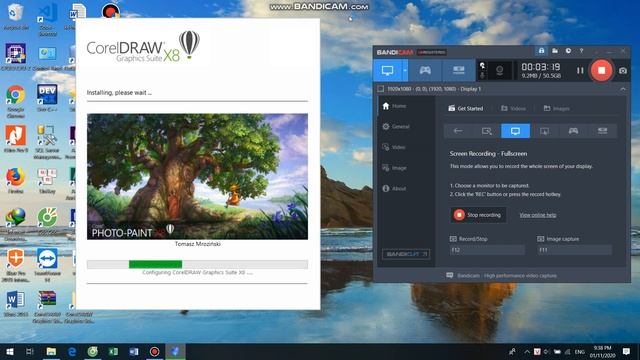Click the lock icon in Bandicam title bar

coord(541,51)
